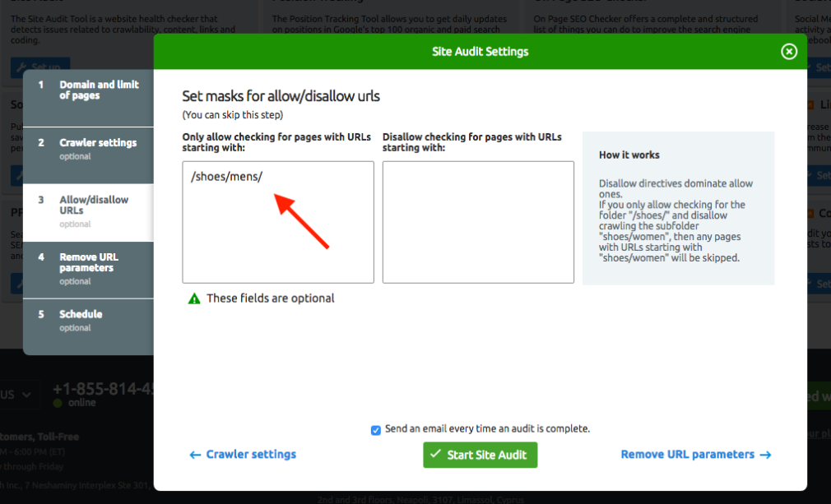Jump to step 5 Schedule
The height and width of the screenshot is (504, 831).
pyautogui.click(x=89, y=326)
